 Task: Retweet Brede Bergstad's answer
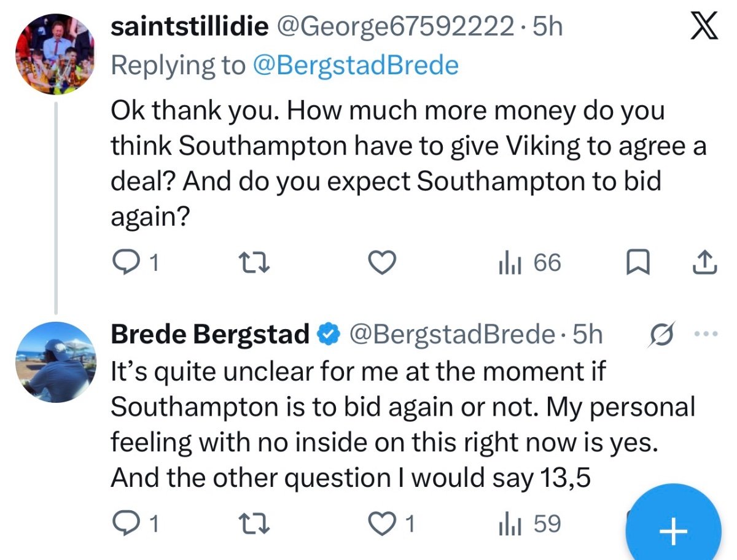pyautogui.click(x=255, y=524)
